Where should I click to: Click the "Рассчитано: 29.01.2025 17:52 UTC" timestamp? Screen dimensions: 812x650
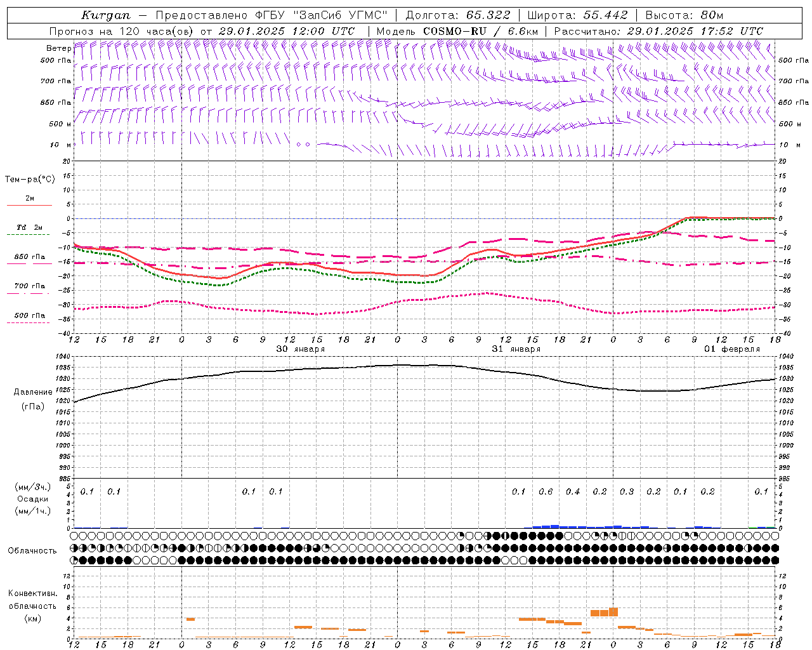coord(658,31)
